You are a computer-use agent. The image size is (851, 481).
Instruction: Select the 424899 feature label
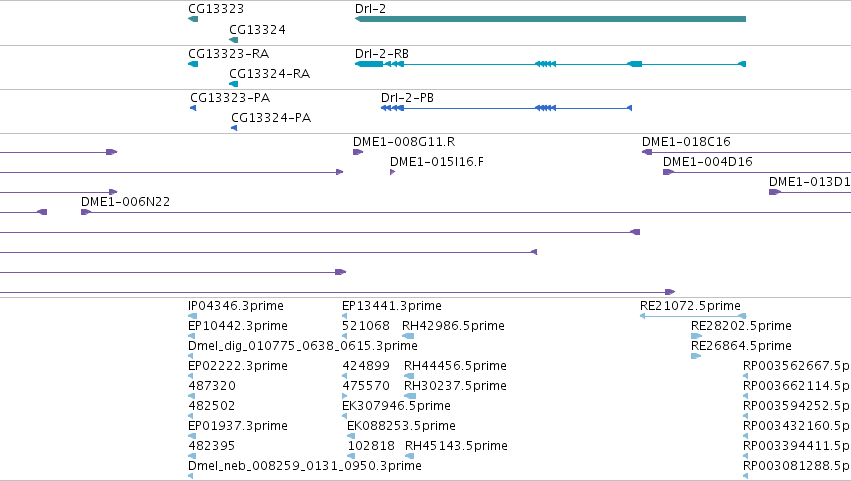point(366,366)
